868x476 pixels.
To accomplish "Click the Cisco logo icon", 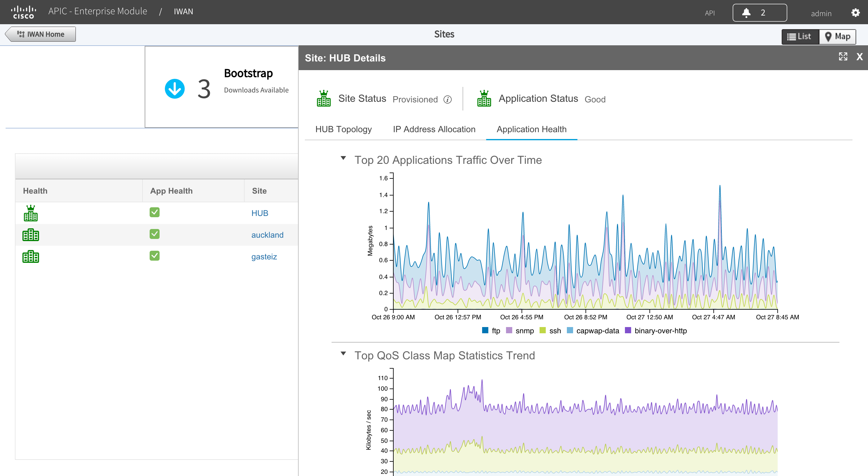I will tap(24, 12).
